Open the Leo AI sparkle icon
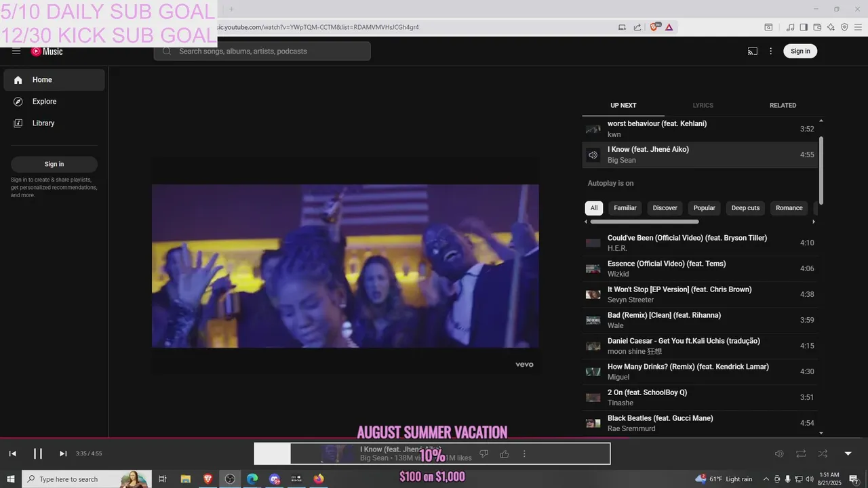 point(831,27)
